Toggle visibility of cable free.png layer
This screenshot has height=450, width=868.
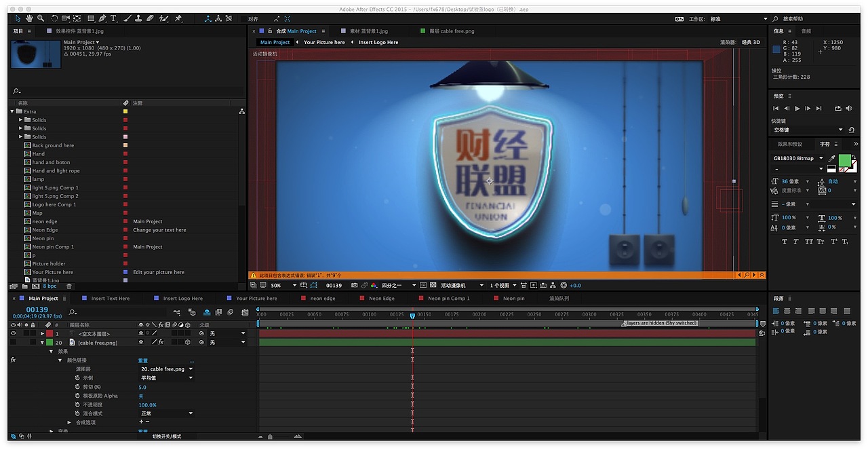13,342
